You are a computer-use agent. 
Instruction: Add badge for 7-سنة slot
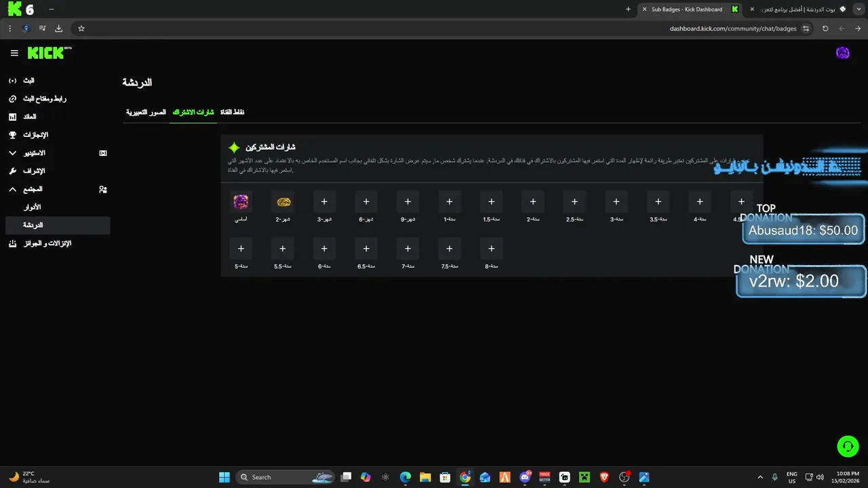point(408,249)
